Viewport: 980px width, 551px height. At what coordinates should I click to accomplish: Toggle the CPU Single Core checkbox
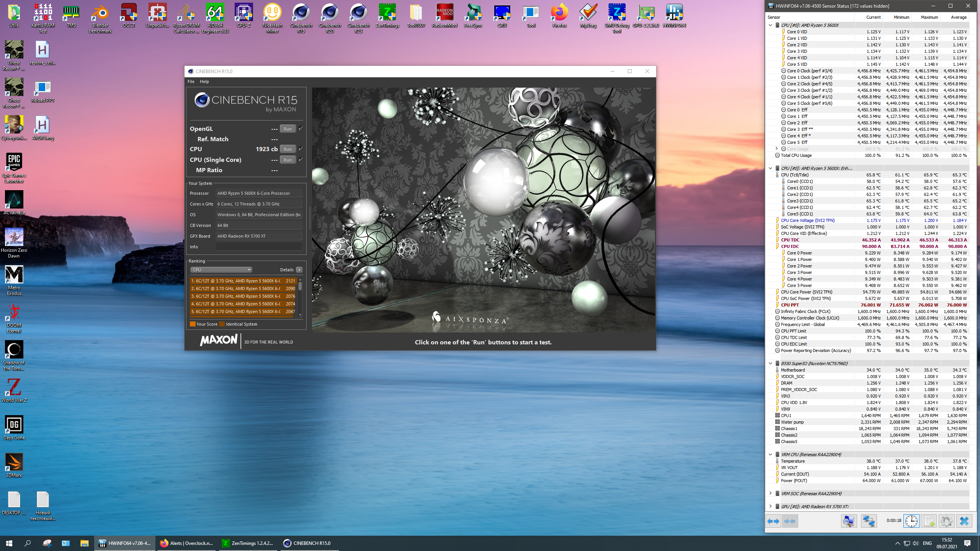tap(301, 160)
